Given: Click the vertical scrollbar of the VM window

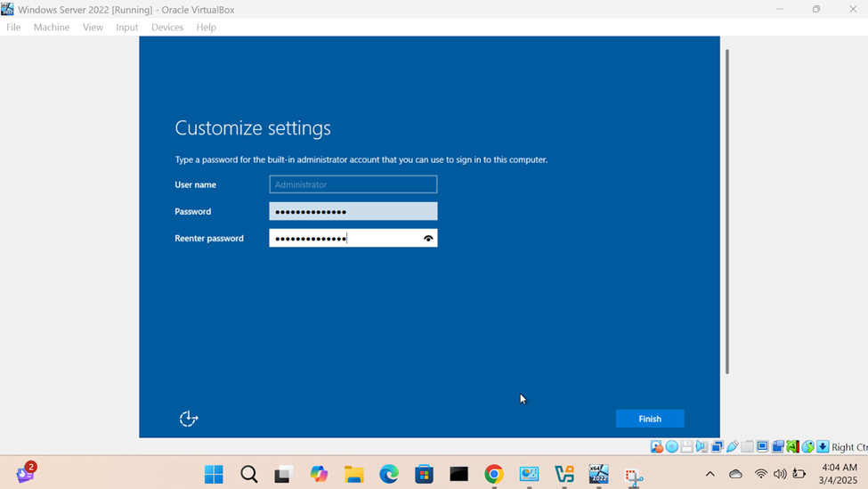Looking at the screenshot, I should [x=726, y=212].
